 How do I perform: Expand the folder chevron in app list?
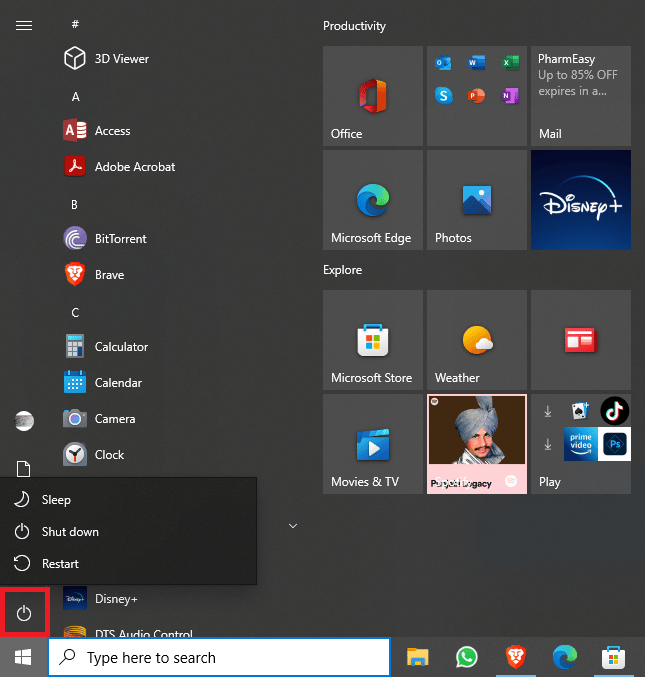click(293, 525)
